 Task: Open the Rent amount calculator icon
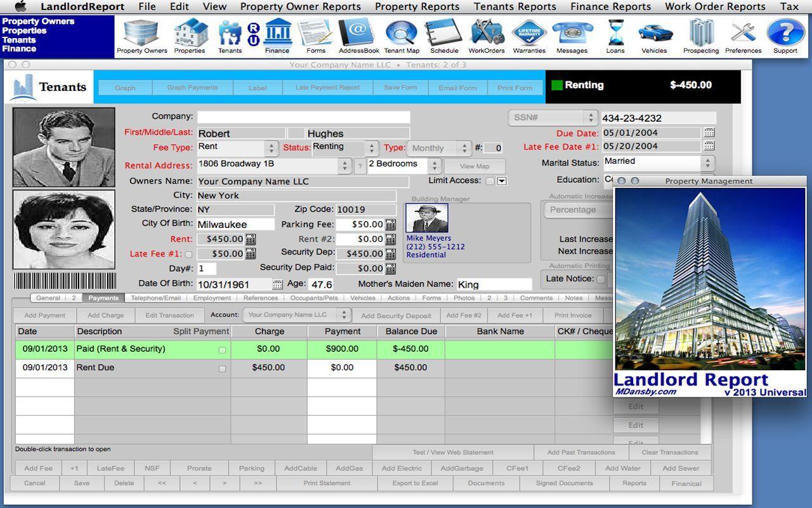coord(251,239)
